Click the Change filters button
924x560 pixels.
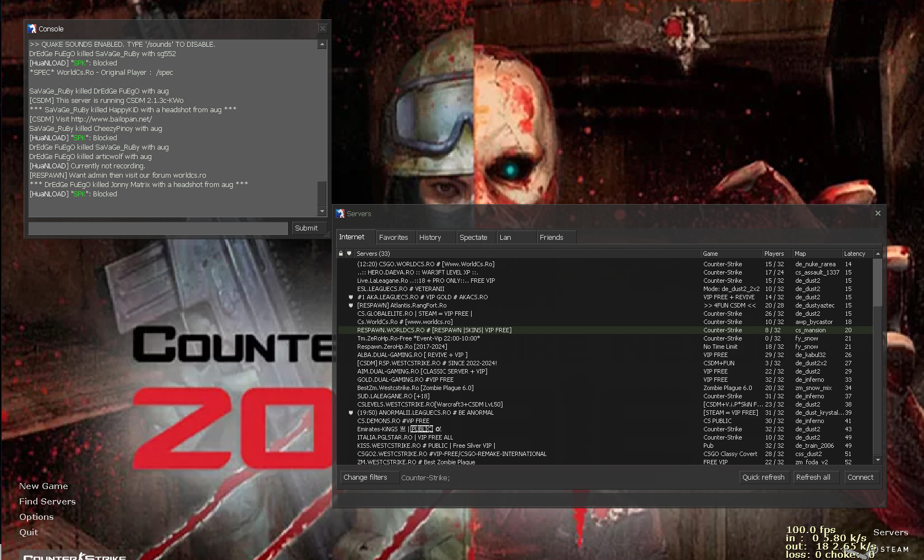click(x=369, y=477)
